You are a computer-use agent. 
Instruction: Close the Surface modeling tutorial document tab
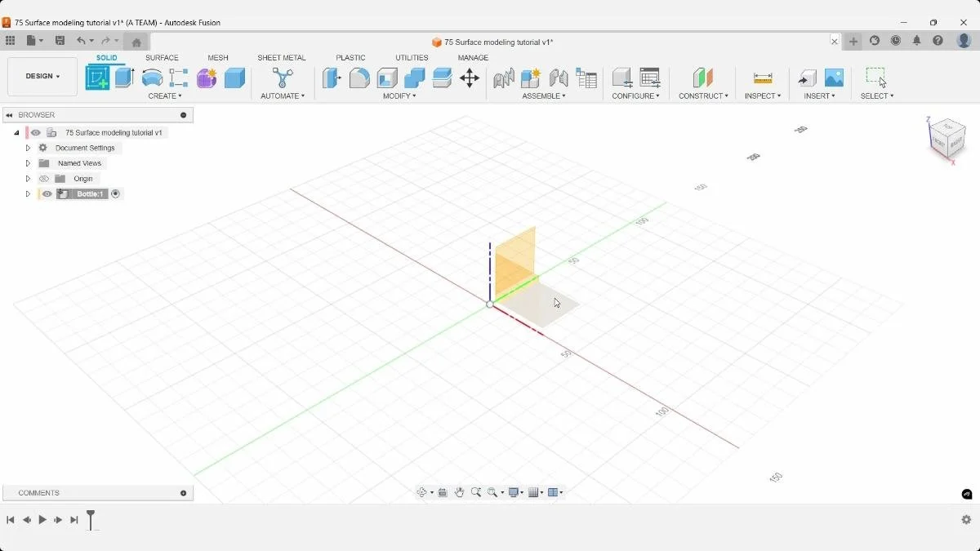pyautogui.click(x=835, y=41)
